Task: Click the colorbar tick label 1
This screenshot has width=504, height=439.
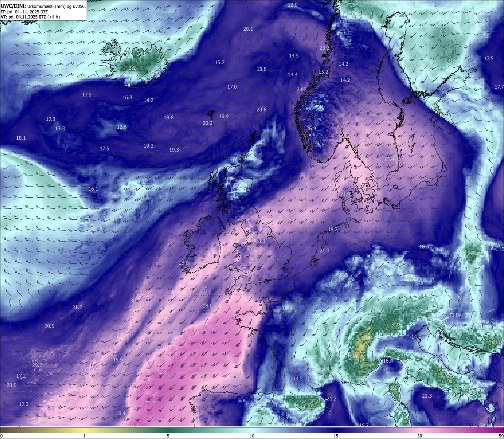Action: (84, 436)
